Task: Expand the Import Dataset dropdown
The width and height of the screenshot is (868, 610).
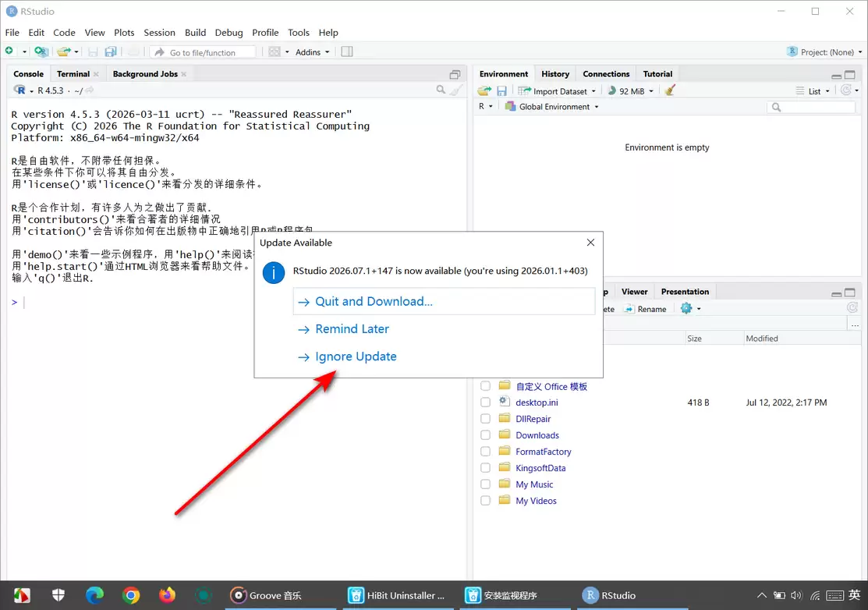Action: point(557,90)
